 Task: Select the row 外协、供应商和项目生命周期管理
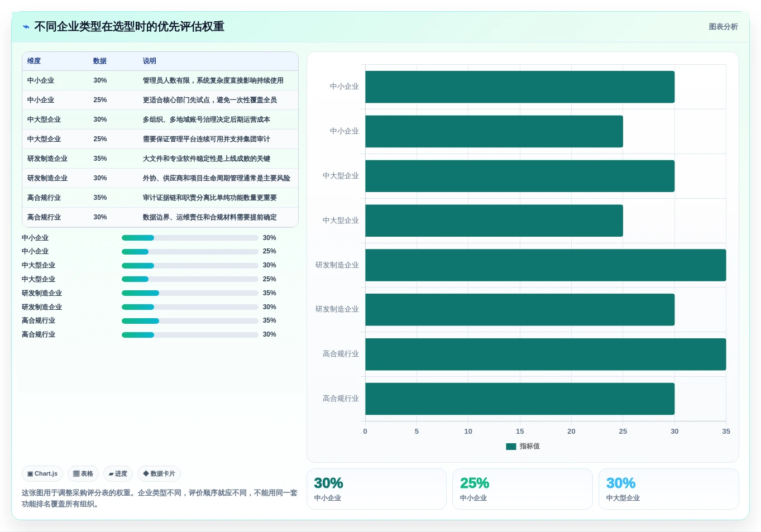click(x=160, y=178)
